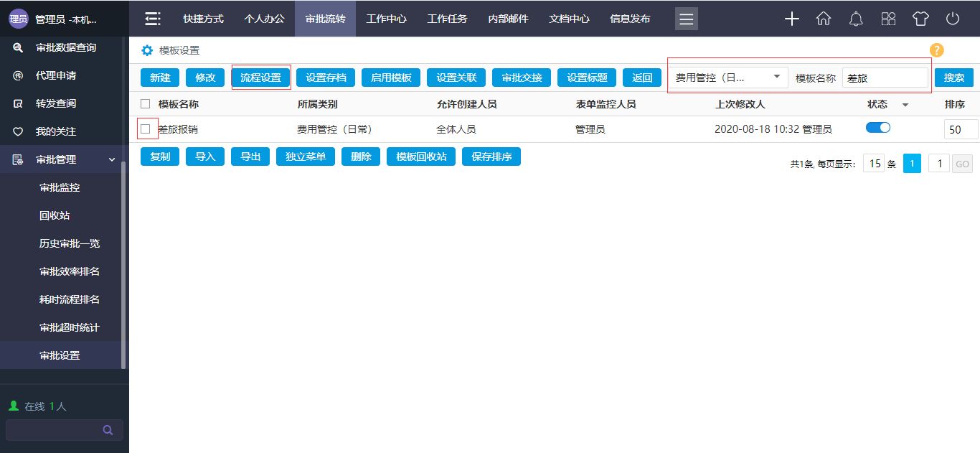Click the power logout icon
The height and width of the screenshot is (453, 980).
point(953,19)
